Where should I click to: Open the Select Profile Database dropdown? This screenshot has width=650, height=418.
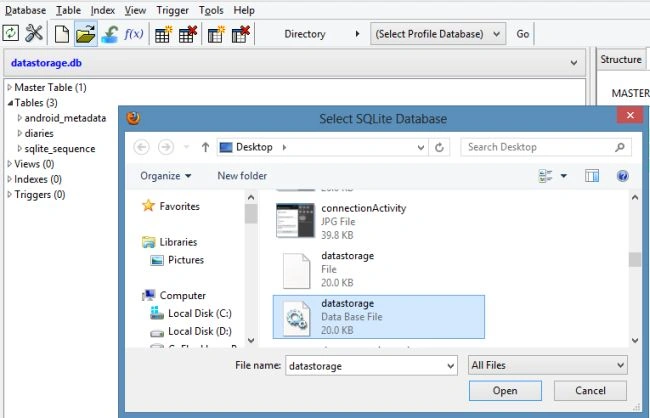[438, 34]
